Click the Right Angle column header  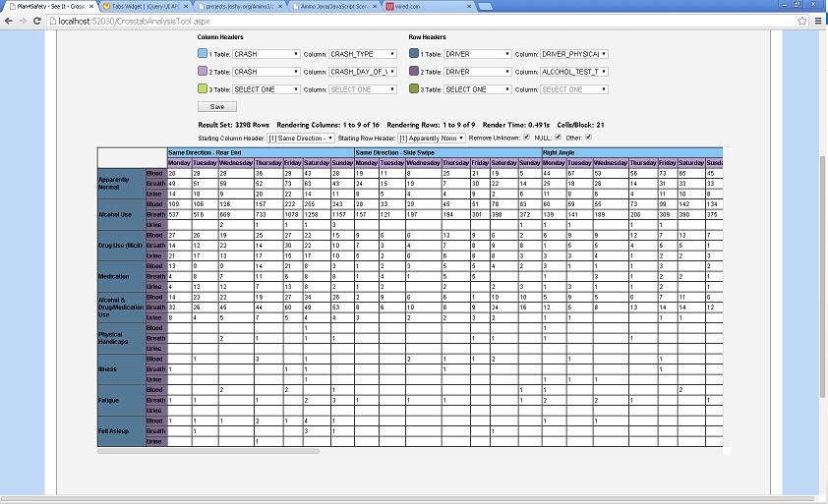click(x=632, y=152)
